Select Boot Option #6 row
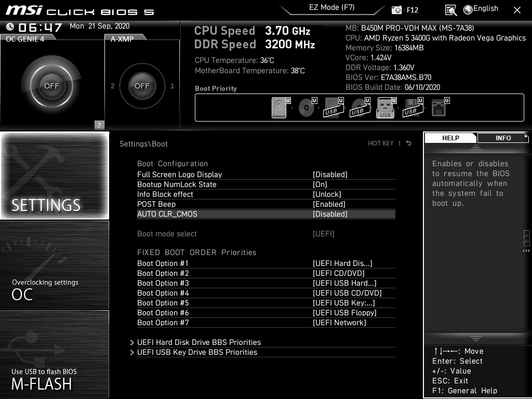This screenshot has width=532, height=399. click(x=266, y=312)
